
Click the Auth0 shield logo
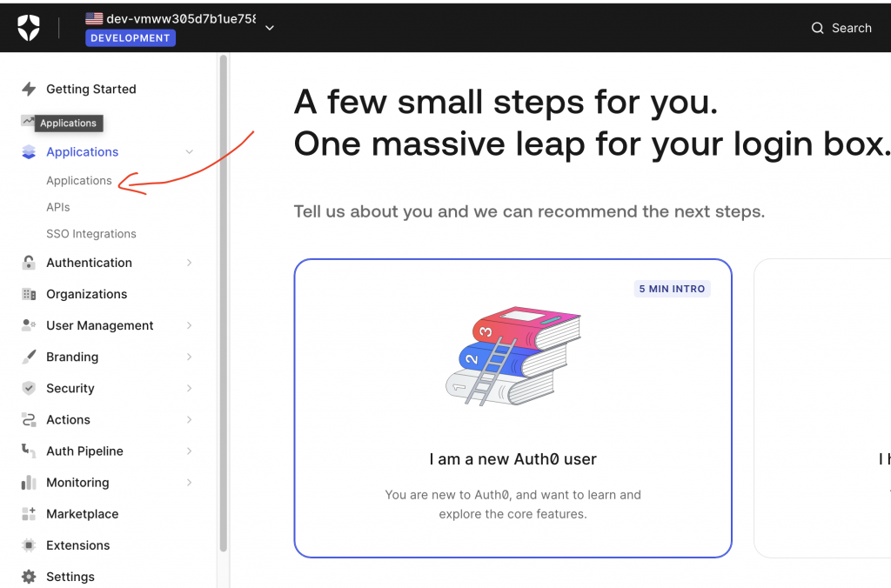pyautogui.click(x=29, y=28)
